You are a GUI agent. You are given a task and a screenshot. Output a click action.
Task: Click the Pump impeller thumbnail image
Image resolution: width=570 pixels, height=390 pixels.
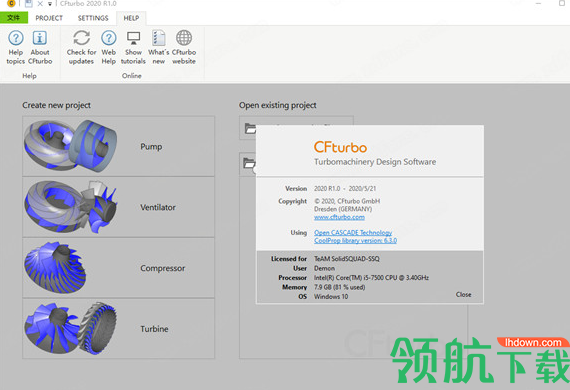(x=71, y=146)
